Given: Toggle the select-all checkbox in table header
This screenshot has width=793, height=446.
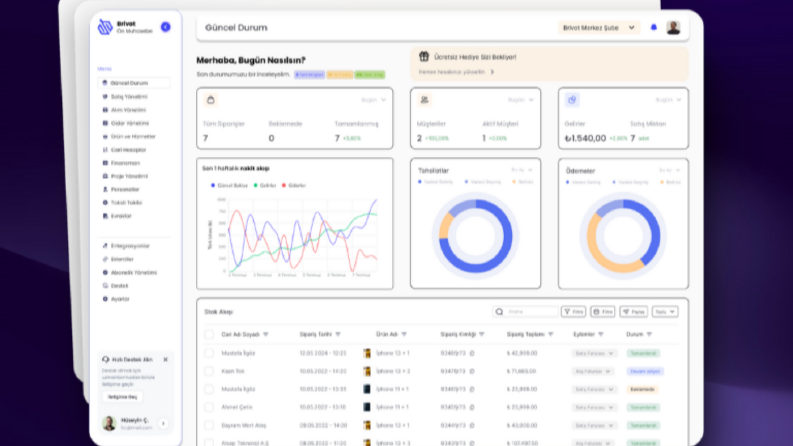Looking at the screenshot, I should (x=209, y=334).
